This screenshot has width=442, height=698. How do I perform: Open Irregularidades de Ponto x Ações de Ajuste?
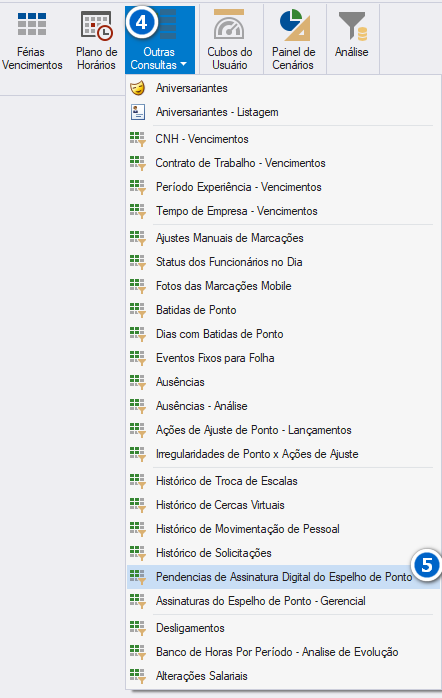pos(283,454)
